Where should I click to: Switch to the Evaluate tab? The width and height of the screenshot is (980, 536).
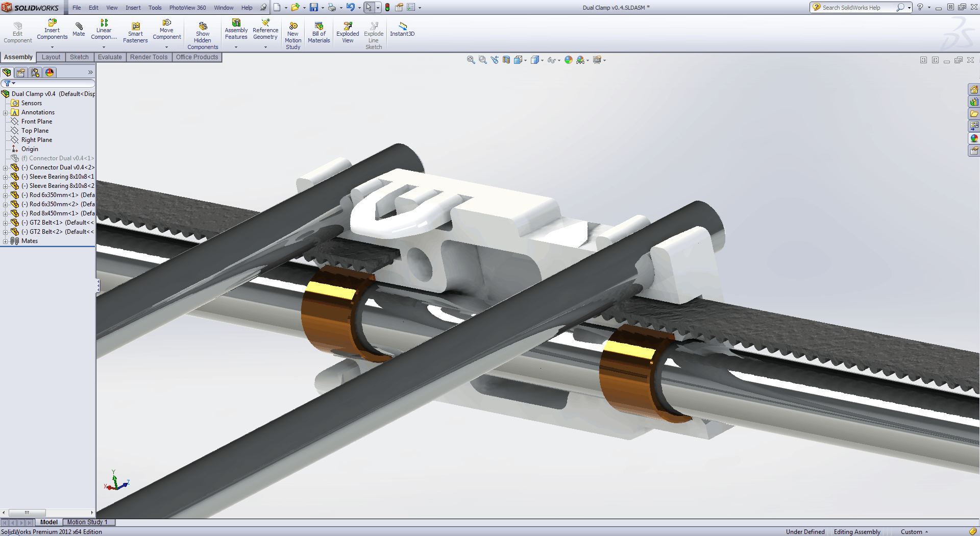click(110, 57)
